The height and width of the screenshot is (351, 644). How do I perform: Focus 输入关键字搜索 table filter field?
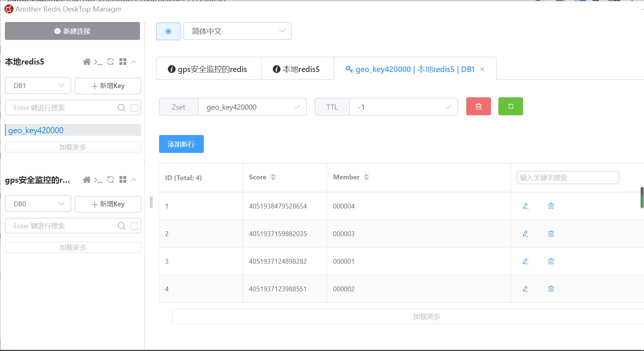pyautogui.click(x=568, y=178)
